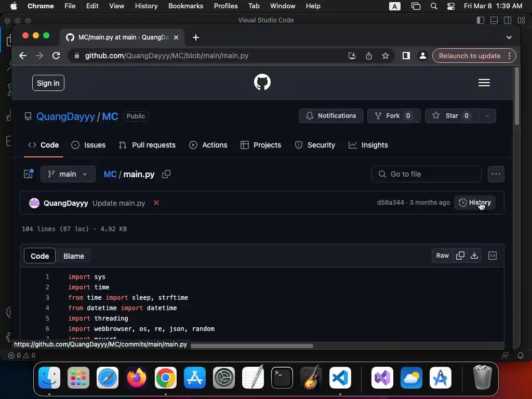
Task: Open Safari from the Dock
Action: click(108, 378)
